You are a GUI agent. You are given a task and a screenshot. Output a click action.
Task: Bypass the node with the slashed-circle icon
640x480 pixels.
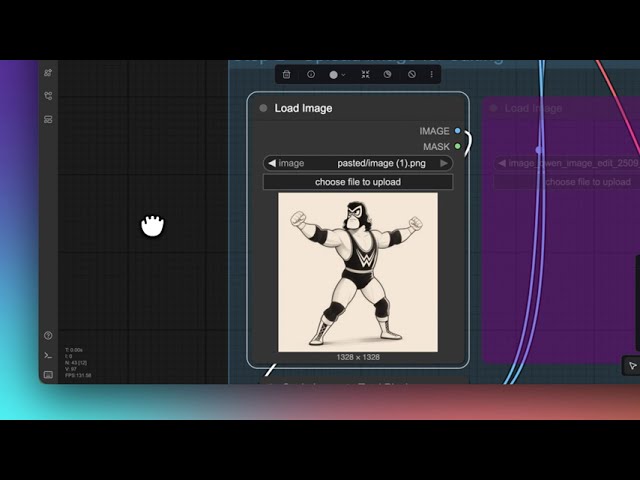[412, 74]
